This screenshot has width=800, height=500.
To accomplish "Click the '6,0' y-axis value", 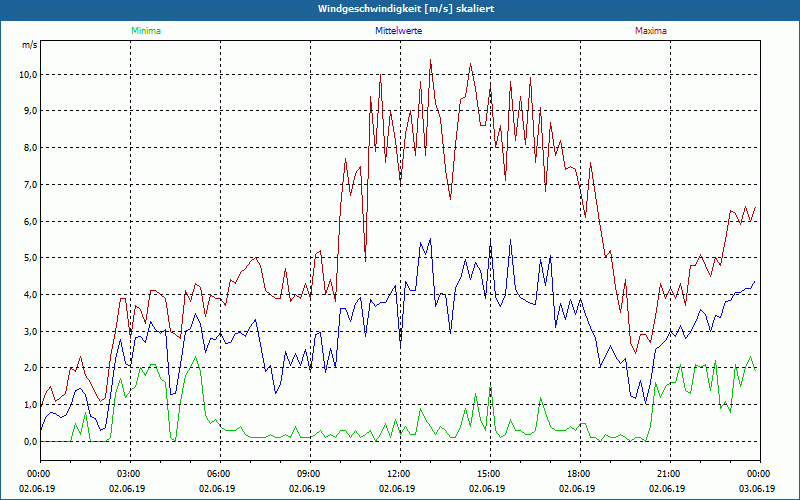I will click(31, 221).
